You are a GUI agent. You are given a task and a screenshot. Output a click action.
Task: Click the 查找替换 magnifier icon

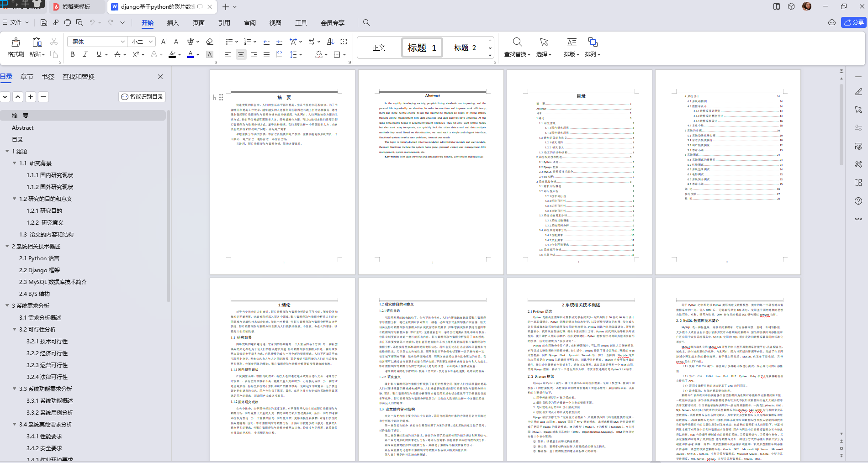[517, 42]
